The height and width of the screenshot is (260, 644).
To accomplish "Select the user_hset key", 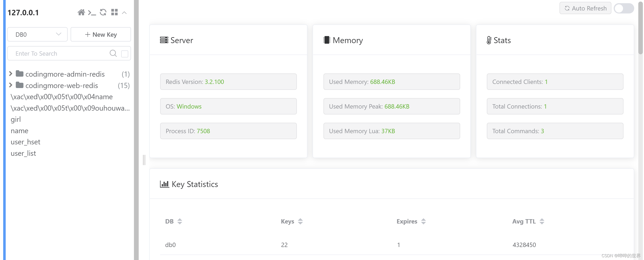I will pyautogui.click(x=26, y=142).
